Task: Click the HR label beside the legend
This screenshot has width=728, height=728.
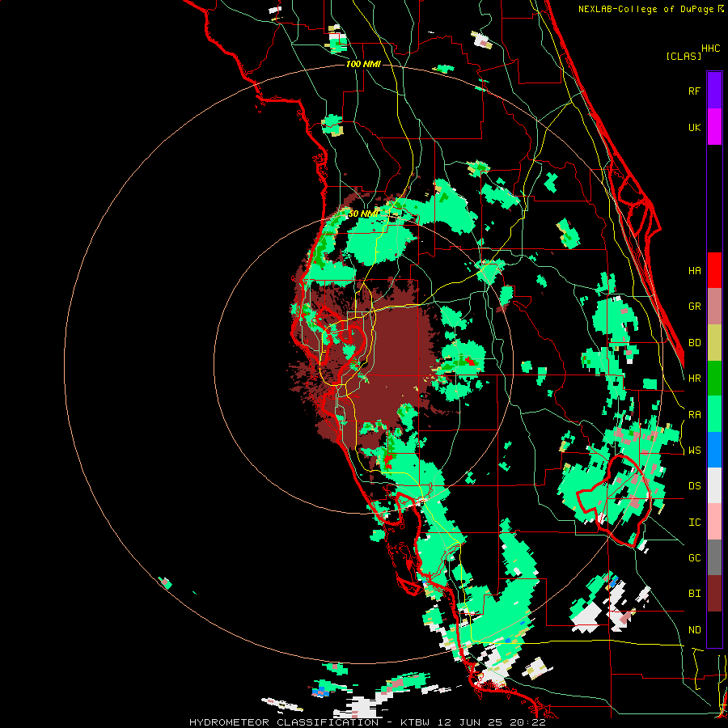Action: pos(694,379)
